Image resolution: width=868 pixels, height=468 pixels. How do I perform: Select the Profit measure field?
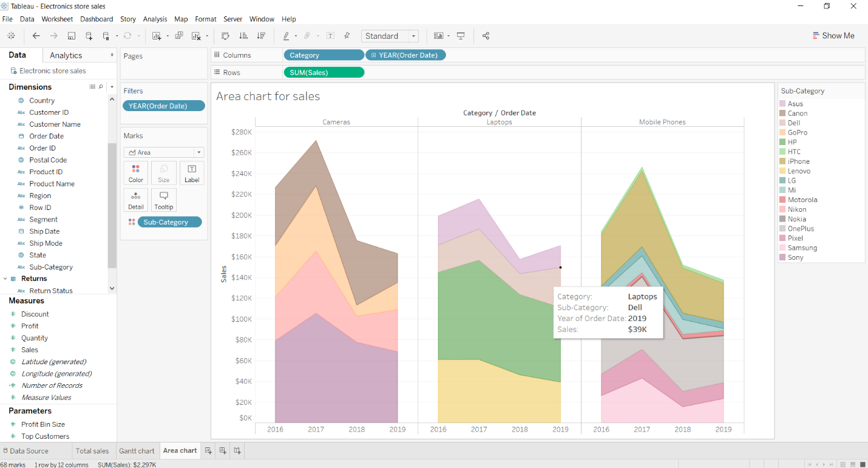click(30, 326)
